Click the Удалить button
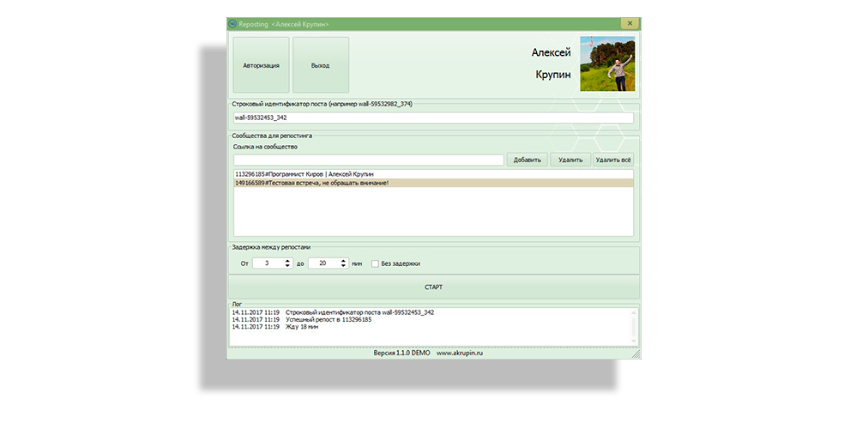This screenshot has width=868, height=429. [x=570, y=160]
